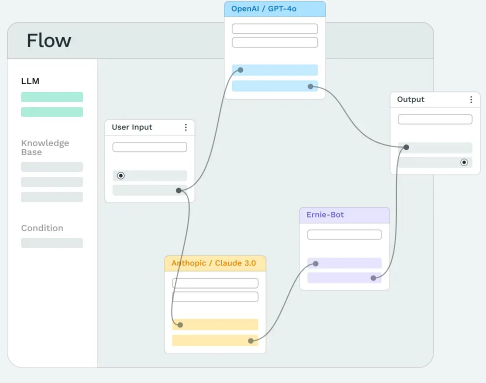This screenshot has width=486, height=383.
Task: Click the text field in User Input node
Action: (149, 147)
